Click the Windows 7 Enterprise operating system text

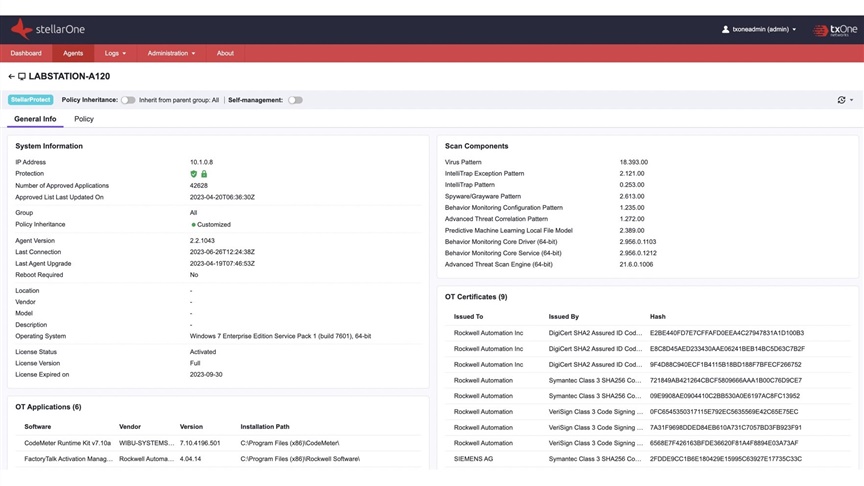tap(280, 336)
